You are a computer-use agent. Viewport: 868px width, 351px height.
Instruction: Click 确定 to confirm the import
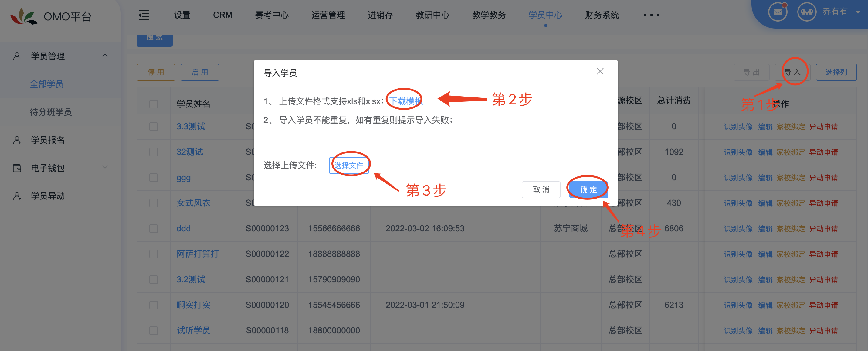point(589,189)
